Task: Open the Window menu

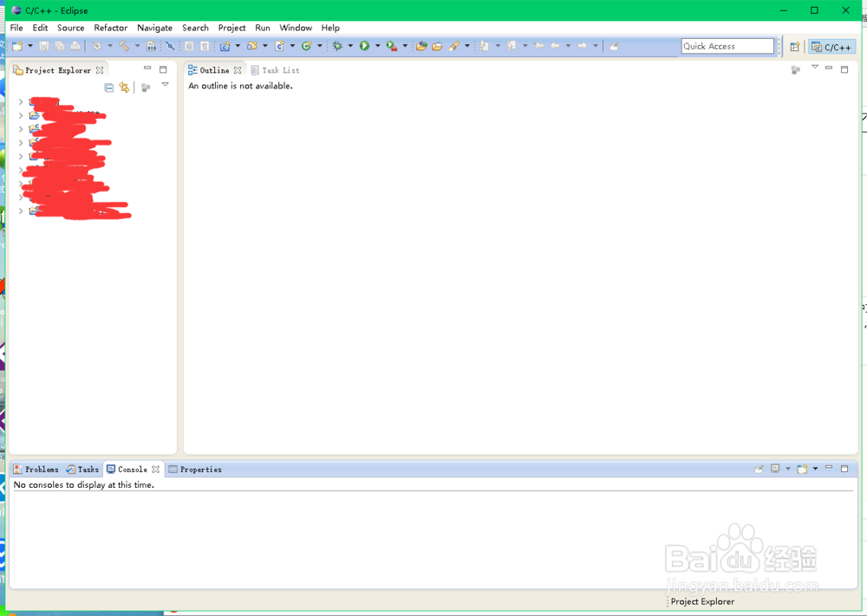Action: coord(296,28)
